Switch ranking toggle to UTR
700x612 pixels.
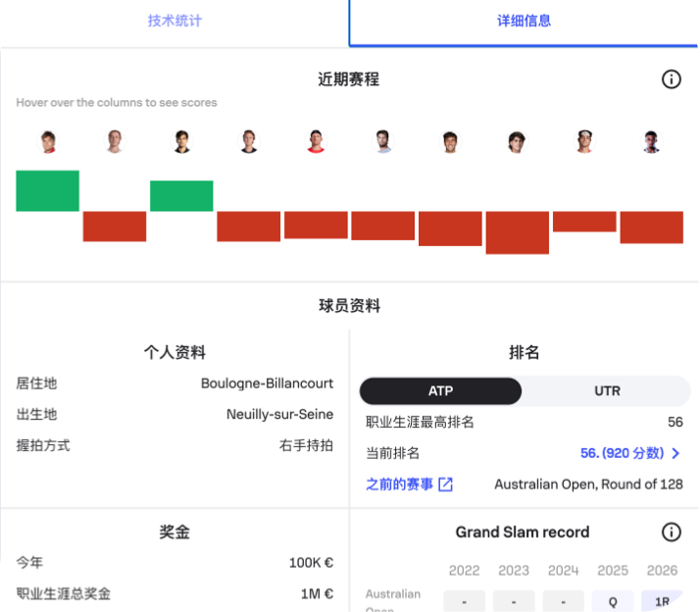pyautogui.click(x=607, y=391)
